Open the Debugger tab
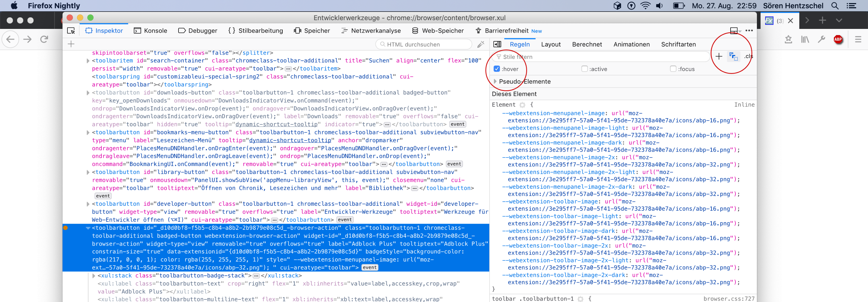The height and width of the screenshot is (302, 868). [198, 31]
